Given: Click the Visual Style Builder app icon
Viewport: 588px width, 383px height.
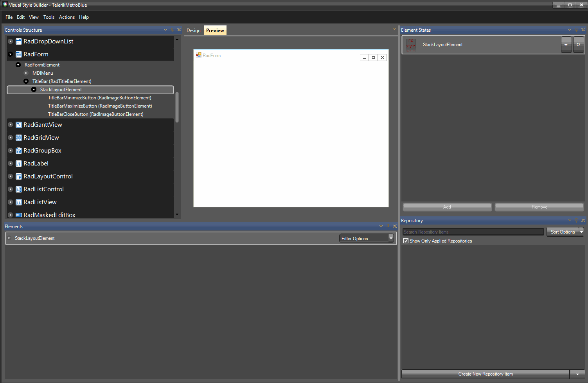Looking at the screenshot, I should 5,5.
